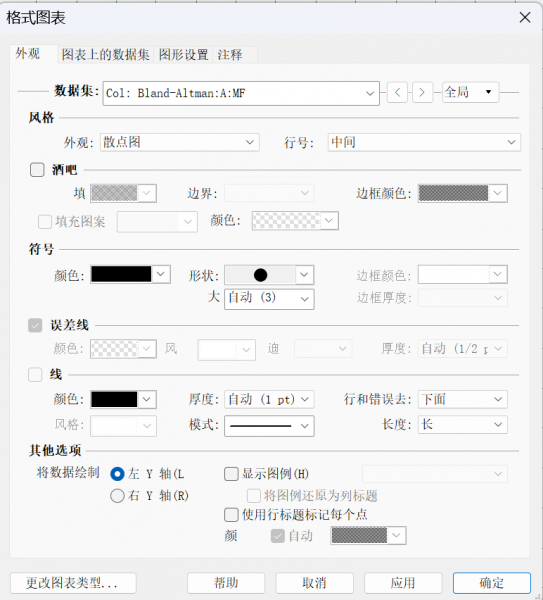
Task: Go to previous dataset with left arrow
Action: point(397,92)
